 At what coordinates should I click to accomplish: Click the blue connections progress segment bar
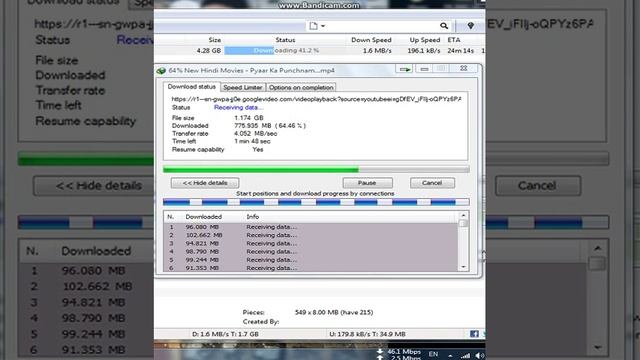point(316,202)
